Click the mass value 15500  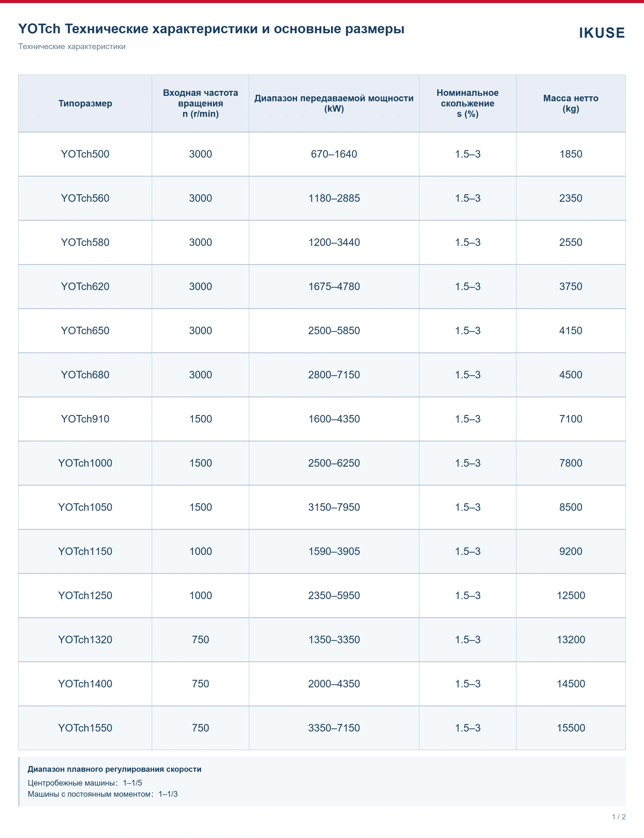[571, 728]
